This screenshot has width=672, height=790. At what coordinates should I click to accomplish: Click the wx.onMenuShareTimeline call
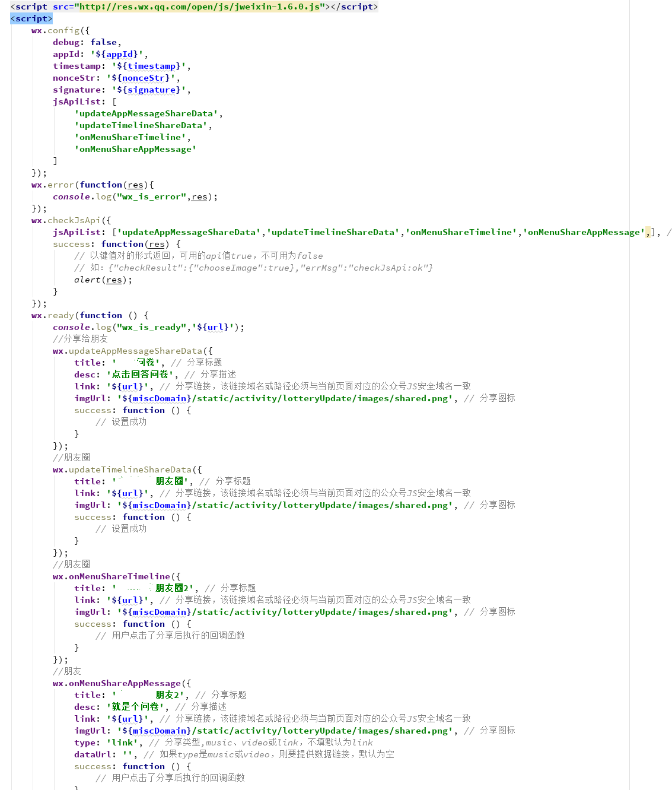click(117, 576)
